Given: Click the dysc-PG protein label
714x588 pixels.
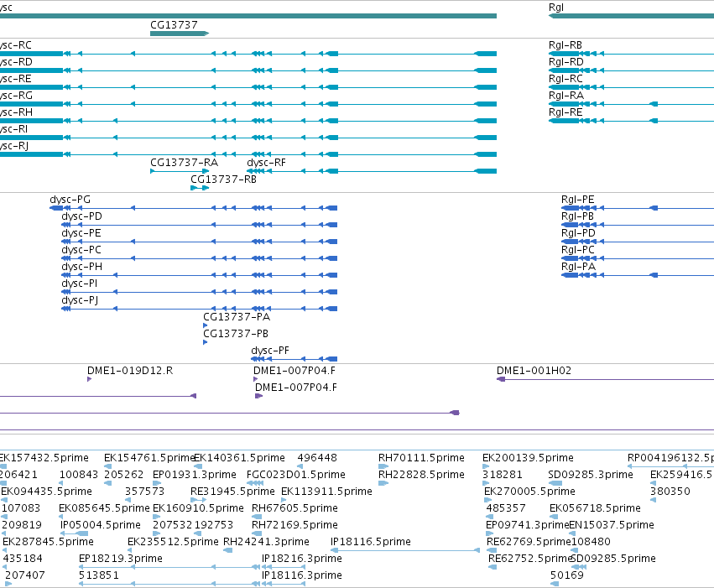Looking at the screenshot, I should point(70,200).
